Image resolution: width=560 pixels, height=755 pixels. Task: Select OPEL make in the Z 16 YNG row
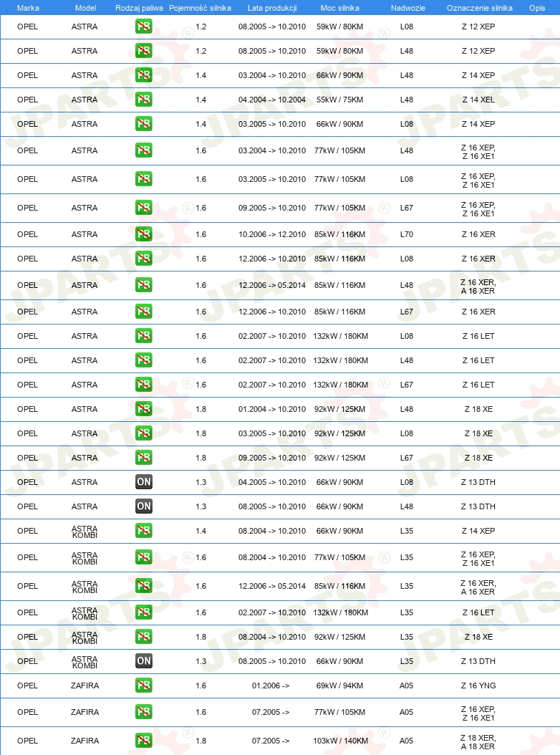click(27, 686)
